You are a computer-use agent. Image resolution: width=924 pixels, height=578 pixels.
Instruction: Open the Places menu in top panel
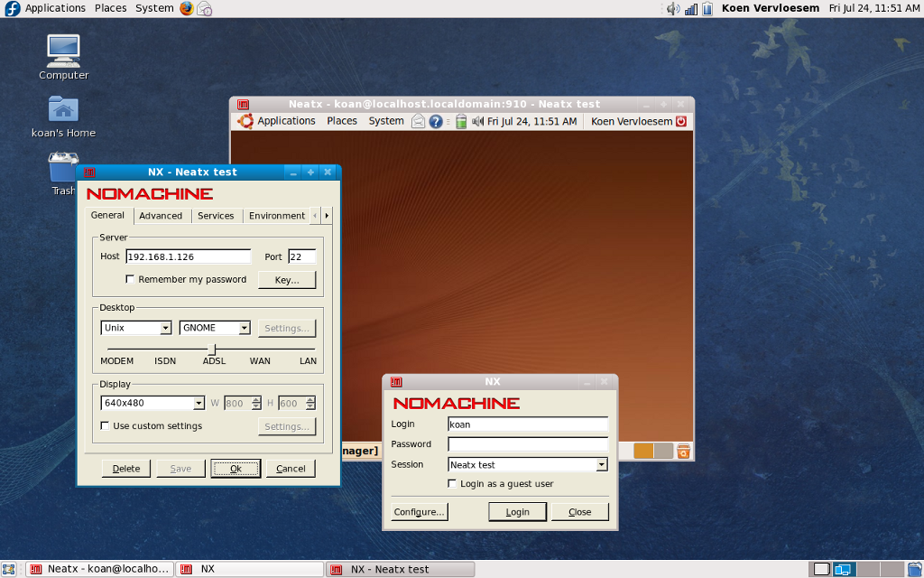click(x=111, y=8)
